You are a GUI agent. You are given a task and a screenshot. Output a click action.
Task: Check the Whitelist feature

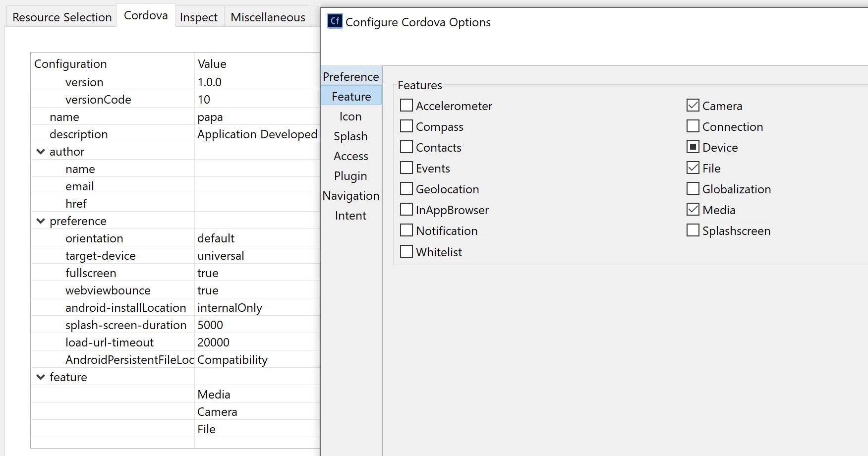406,251
